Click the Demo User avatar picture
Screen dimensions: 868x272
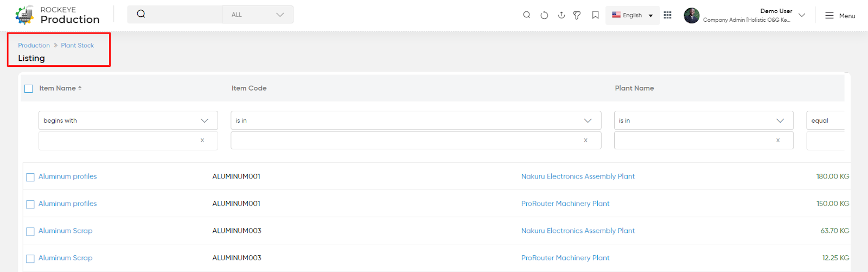coord(691,15)
